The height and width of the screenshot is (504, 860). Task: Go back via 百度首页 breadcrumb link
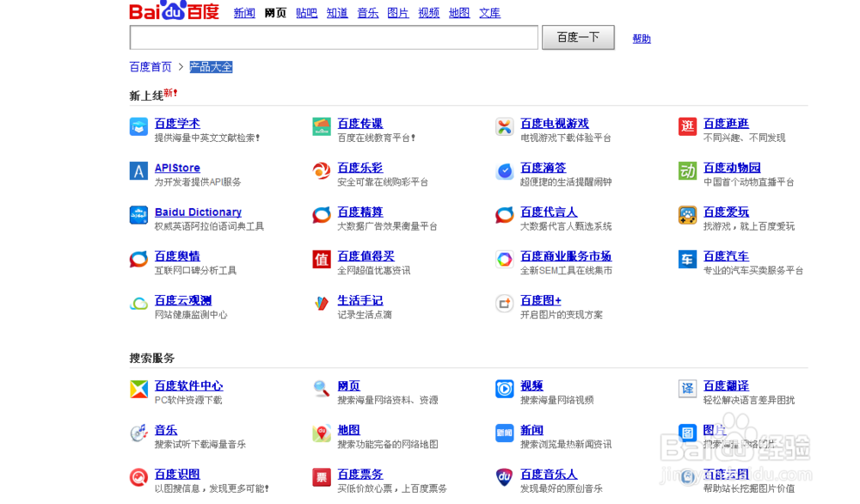(150, 66)
